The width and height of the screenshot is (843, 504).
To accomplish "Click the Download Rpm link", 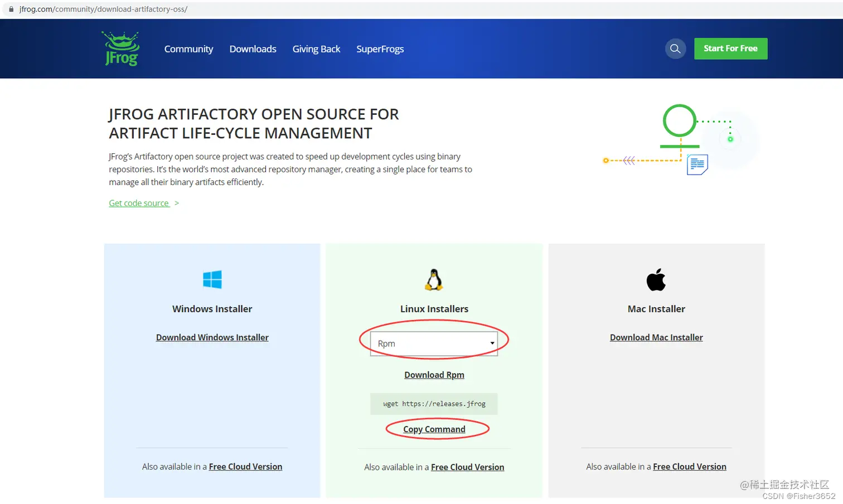I will (434, 375).
